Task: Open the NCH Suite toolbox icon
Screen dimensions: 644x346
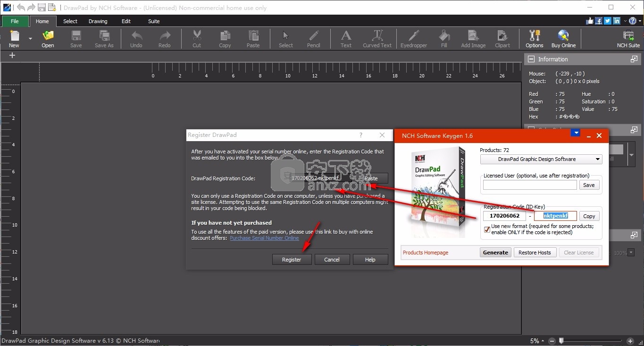Action: click(628, 39)
